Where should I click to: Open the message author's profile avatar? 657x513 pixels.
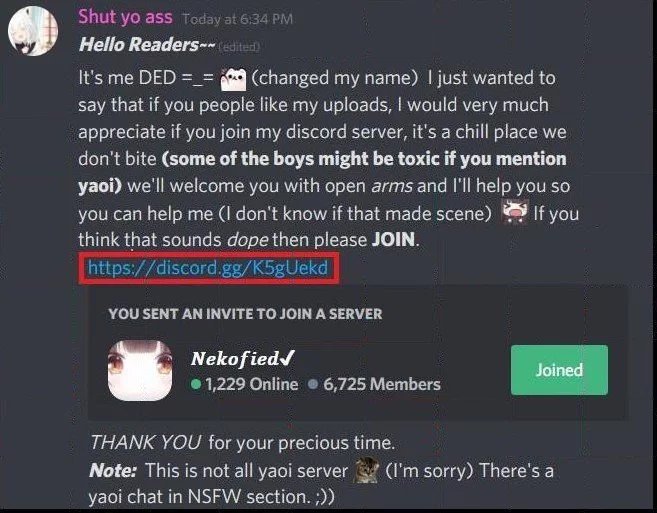pyautogui.click(x=33, y=31)
